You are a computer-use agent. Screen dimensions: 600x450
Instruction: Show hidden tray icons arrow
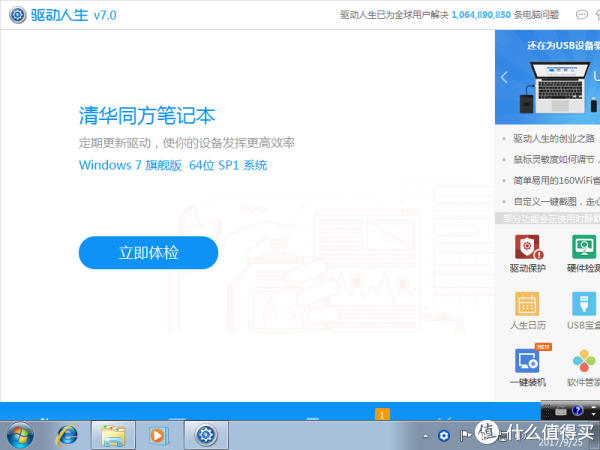[426, 436]
